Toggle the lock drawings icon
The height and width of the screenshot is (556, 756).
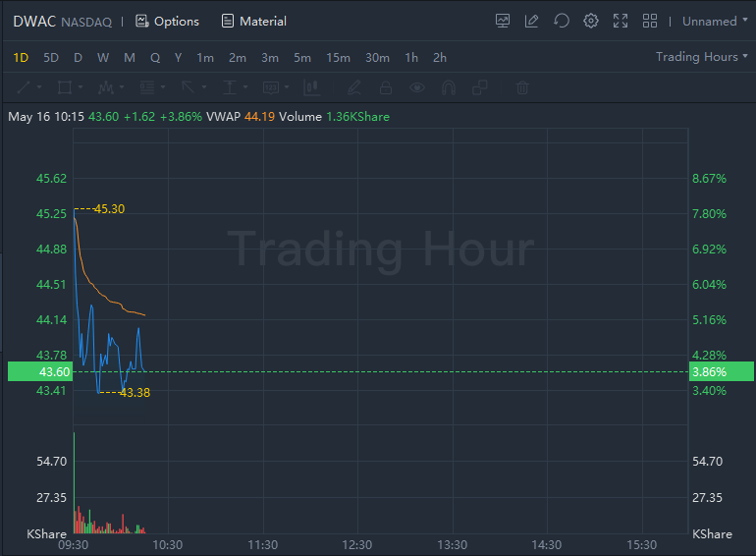tap(386, 87)
